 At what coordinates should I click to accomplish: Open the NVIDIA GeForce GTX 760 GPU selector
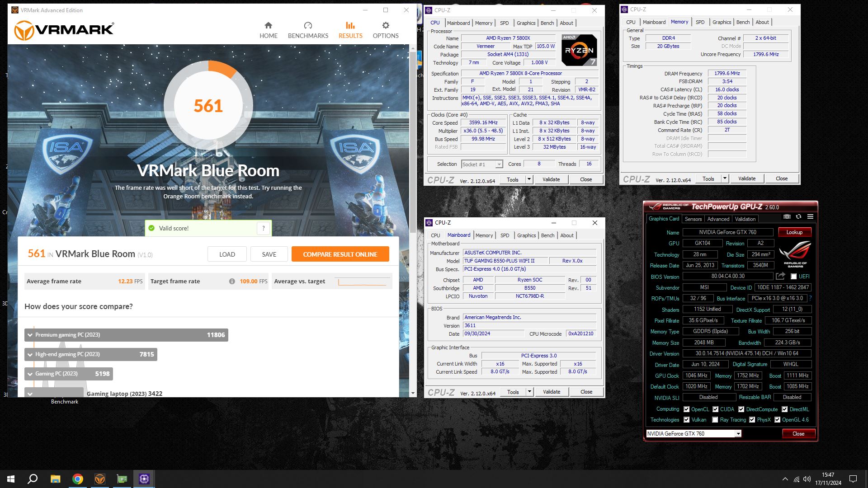coord(693,434)
